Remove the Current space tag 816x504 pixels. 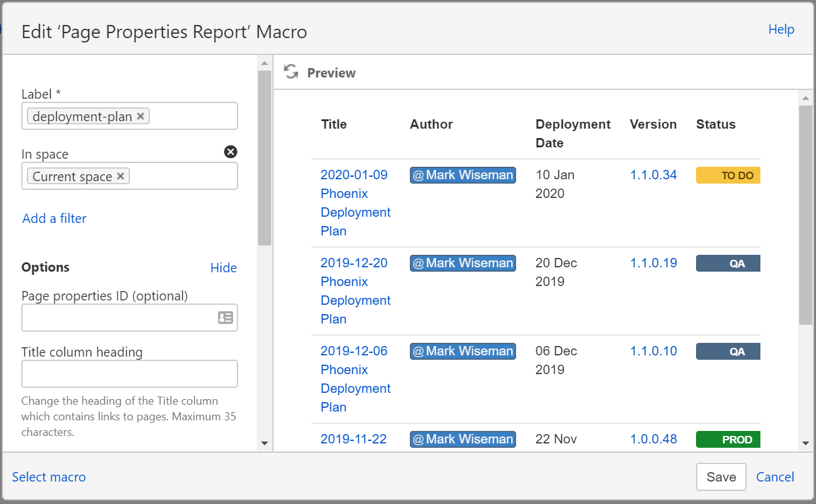(121, 176)
